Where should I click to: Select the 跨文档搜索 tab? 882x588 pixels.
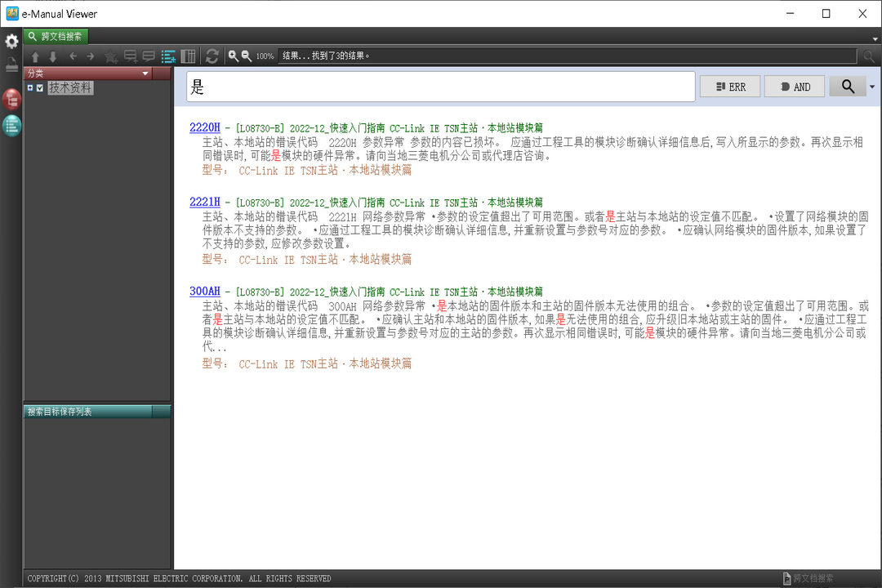click(x=55, y=37)
